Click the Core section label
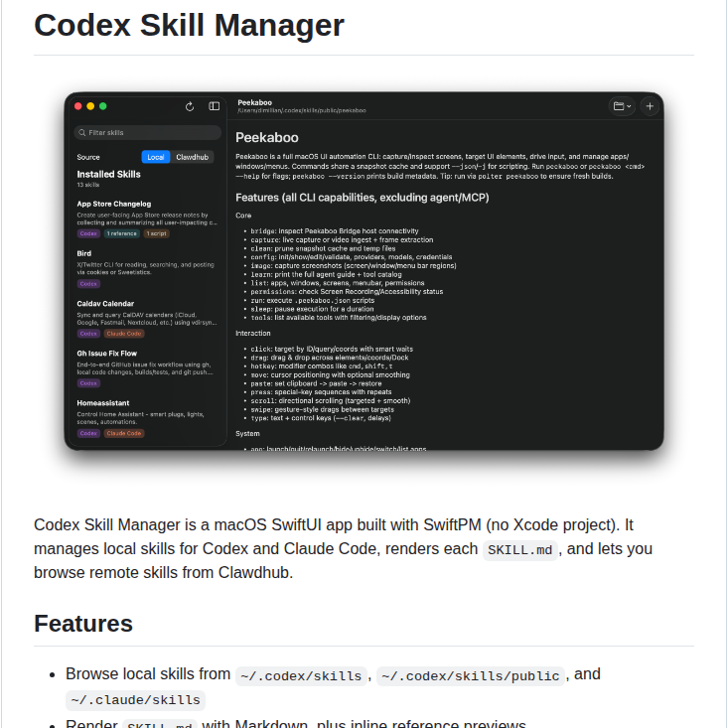This screenshot has width=728, height=728. pos(243,216)
